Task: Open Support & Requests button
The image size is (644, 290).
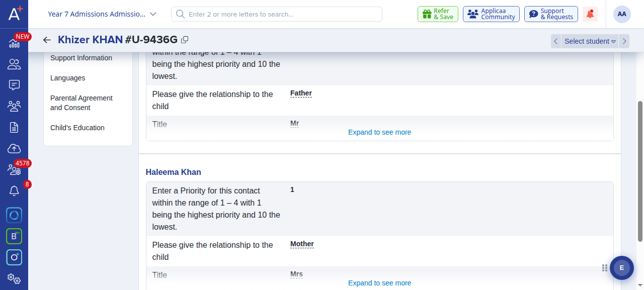Action: pyautogui.click(x=551, y=14)
